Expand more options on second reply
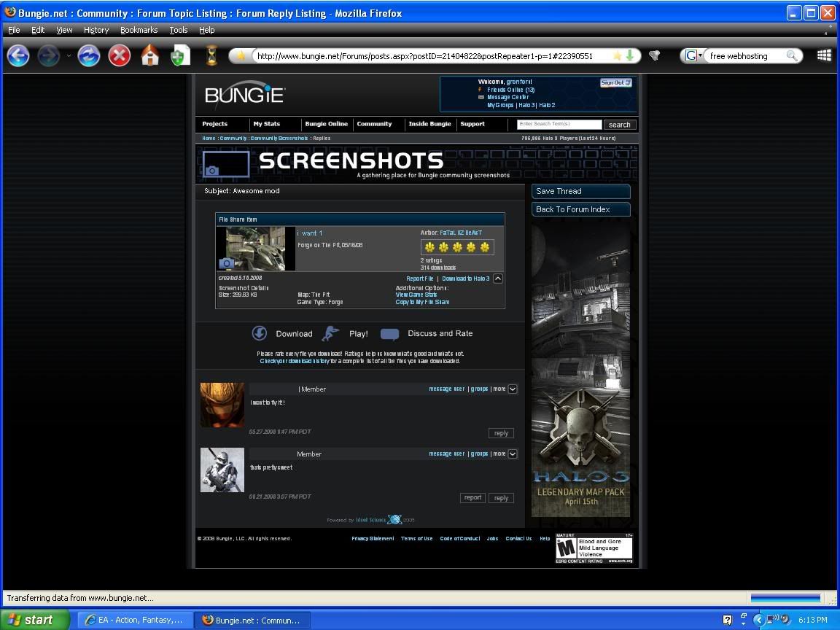Image resolution: width=840 pixels, height=630 pixels. [513, 454]
